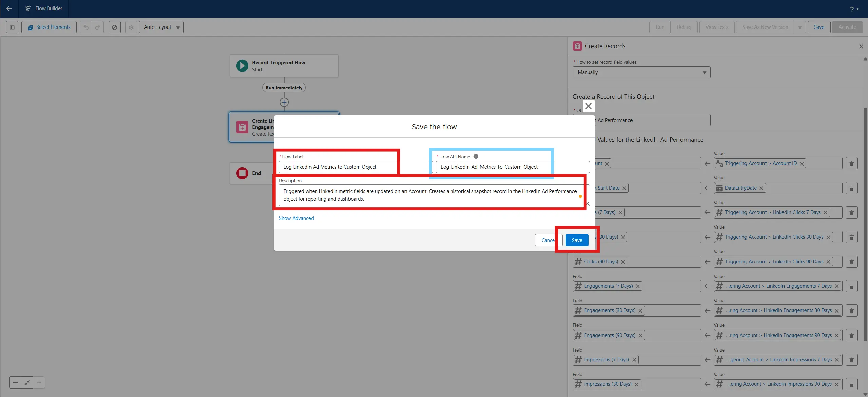Screen dimensions: 868x397
Task: Open the Save As New Version dropdown arrow
Action: (x=800, y=27)
